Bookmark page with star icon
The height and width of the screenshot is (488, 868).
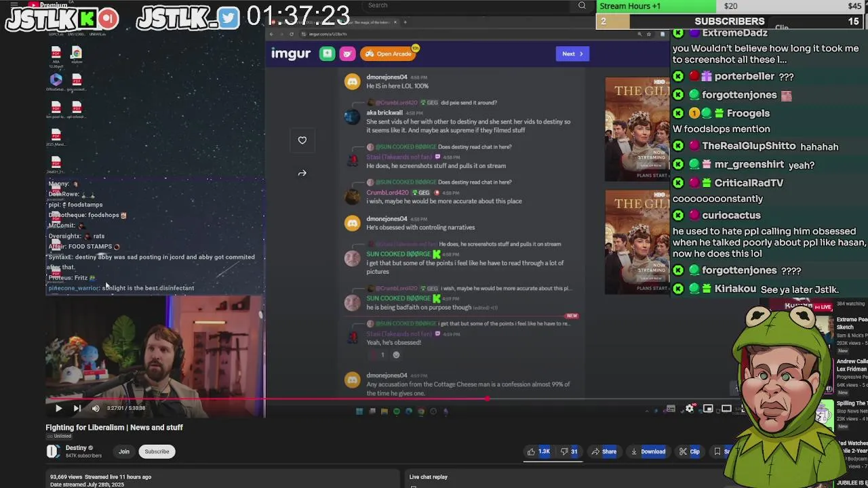click(649, 34)
